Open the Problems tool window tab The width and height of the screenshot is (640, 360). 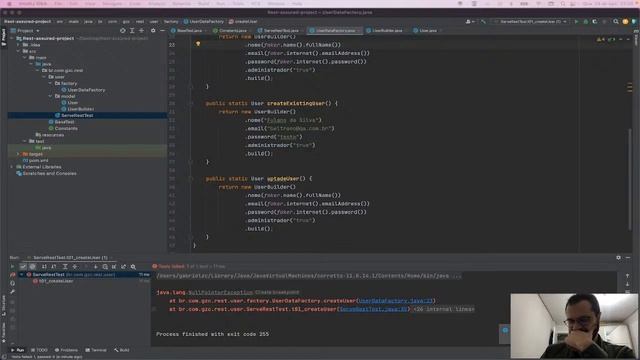point(66,350)
